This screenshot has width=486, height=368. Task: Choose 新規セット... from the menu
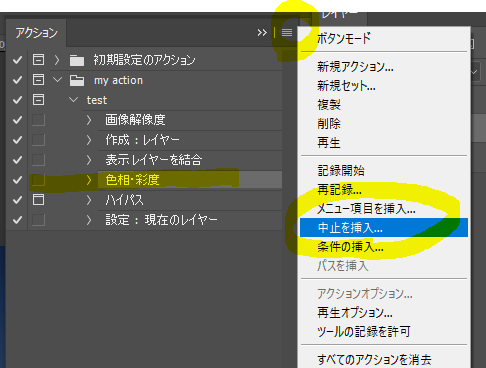(384, 86)
